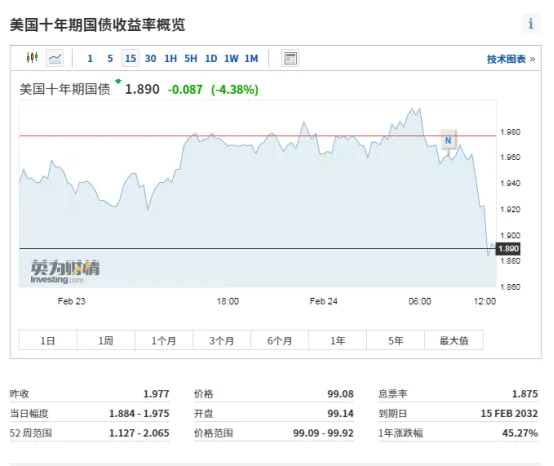Switch interval to 5H
Image resolution: width=554 pixels, height=466 pixels.
[x=191, y=58]
